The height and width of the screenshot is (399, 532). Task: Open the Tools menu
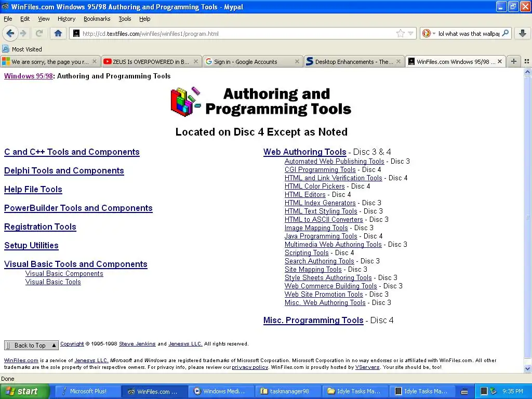125,19
